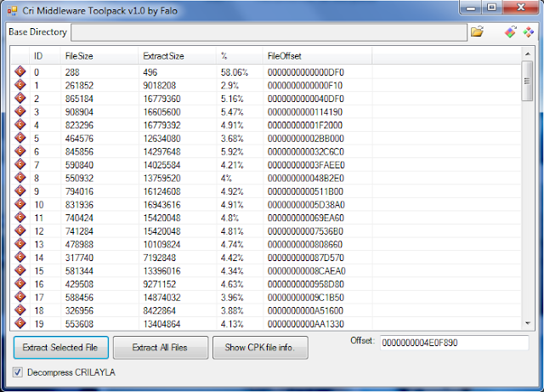Select ExtractSize cell 496 in row 0

pos(150,72)
